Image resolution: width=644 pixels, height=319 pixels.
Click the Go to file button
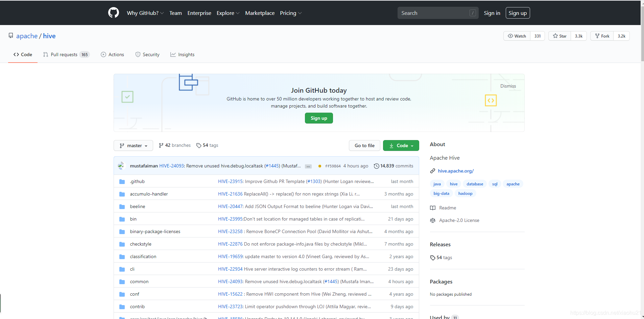click(x=364, y=145)
